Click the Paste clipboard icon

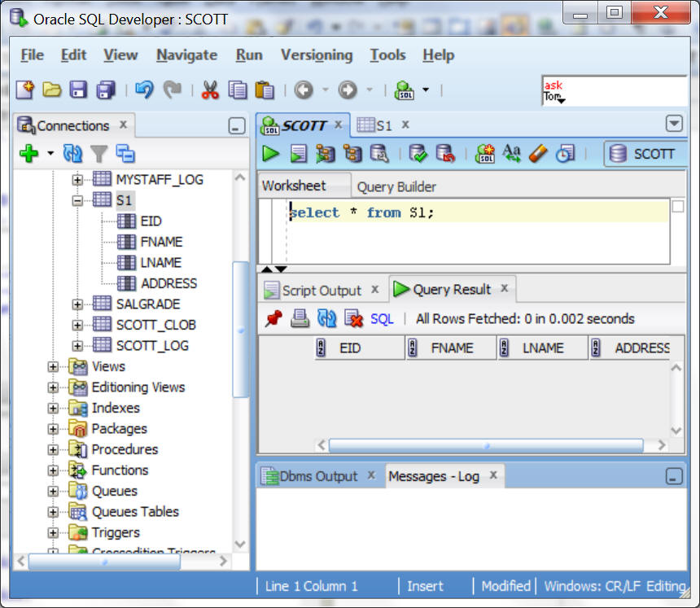tap(265, 90)
